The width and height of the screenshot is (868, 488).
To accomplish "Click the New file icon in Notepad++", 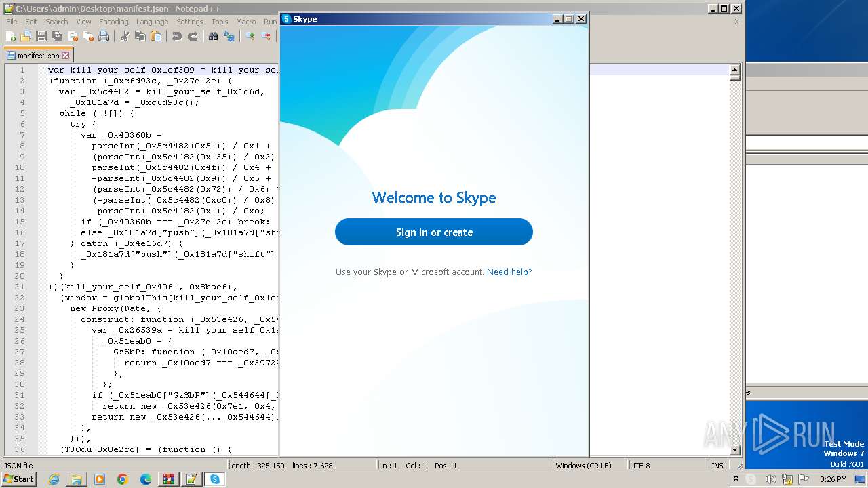I will (x=11, y=37).
